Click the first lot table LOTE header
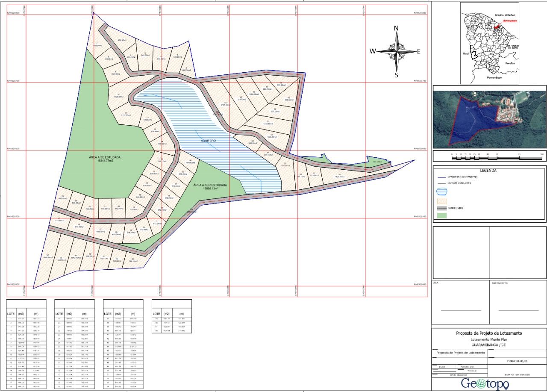The width and height of the screenshot is (547, 392). pyautogui.click(x=11, y=313)
